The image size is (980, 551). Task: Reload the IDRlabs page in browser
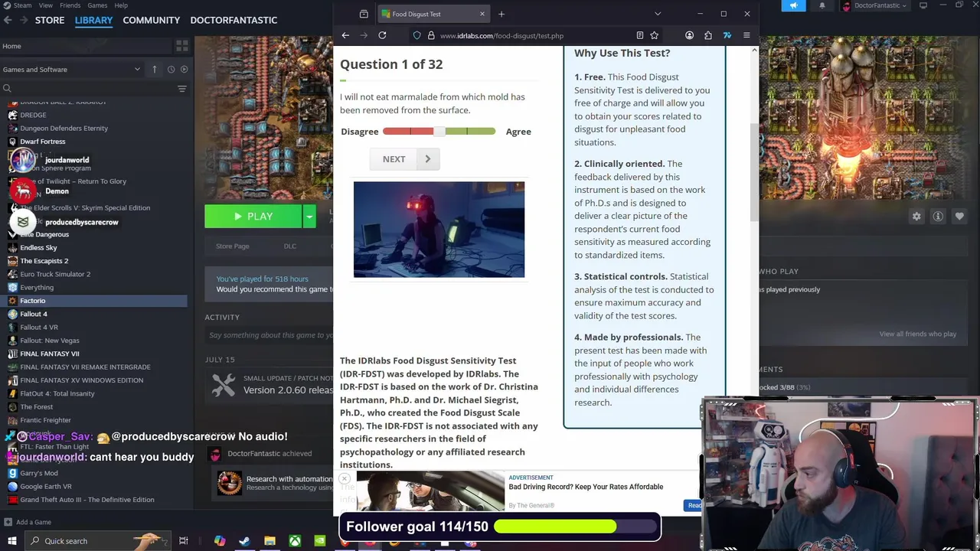pyautogui.click(x=382, y=35)
